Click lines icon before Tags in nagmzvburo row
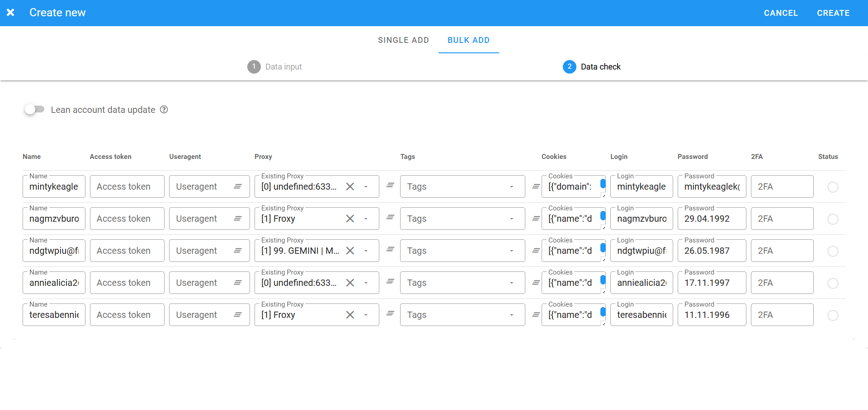Image resolution: width=868 pixels, height=410 pixels. click(x=391, y=217)
